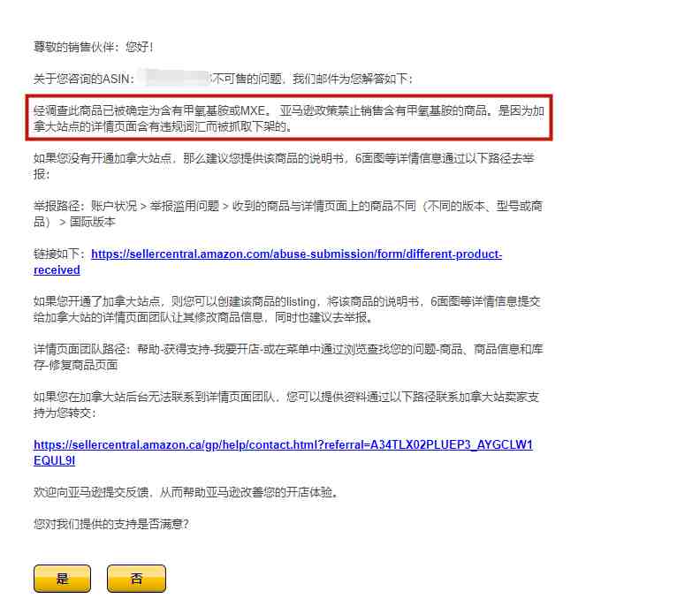Click the sentence beginning 关于您咨询的ASIN
The width and height of the screenshot is (700, 614).
point(224,79)
